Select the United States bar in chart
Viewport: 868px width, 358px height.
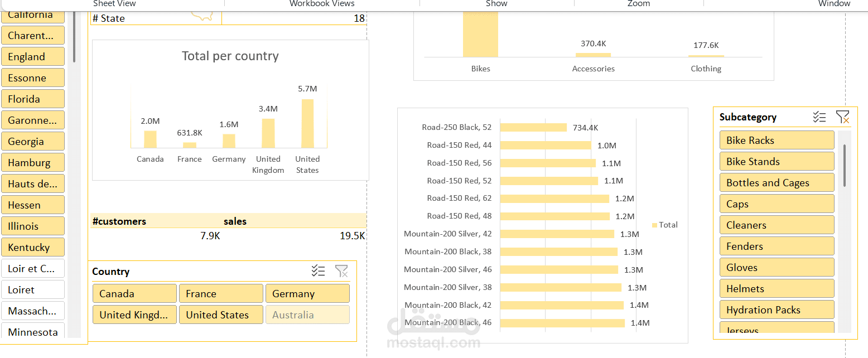307,123
